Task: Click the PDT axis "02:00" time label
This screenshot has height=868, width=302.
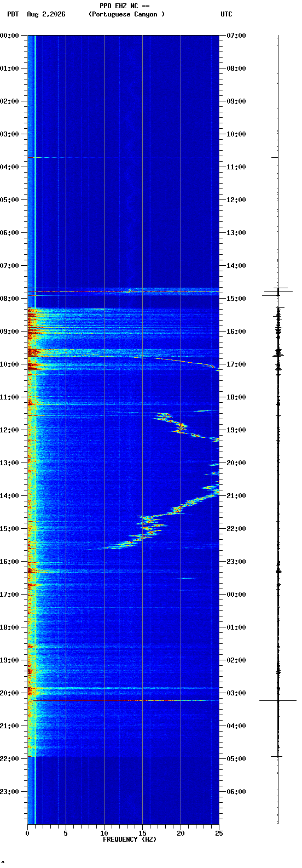Action: (x=10, y=101)
